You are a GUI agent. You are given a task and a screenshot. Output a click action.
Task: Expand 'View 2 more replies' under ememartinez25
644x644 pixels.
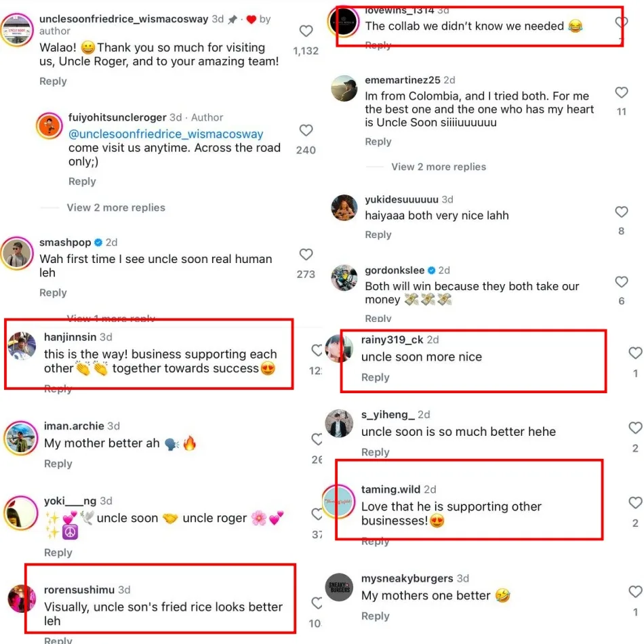coord(439,167)
